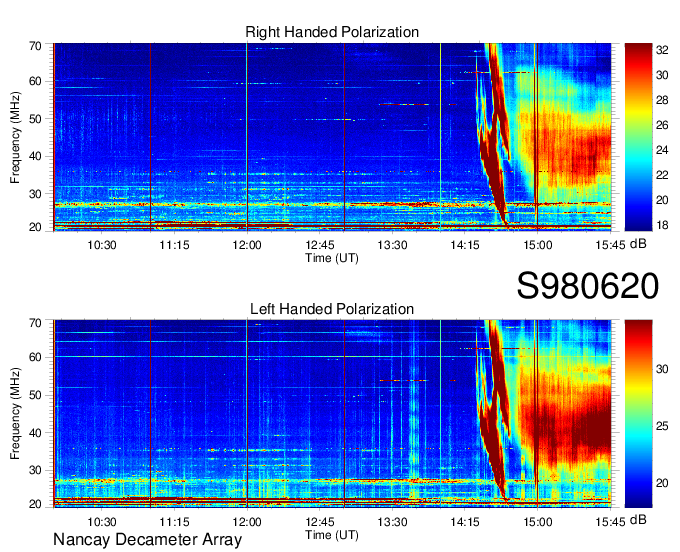Image resolution: width=680 pixels, height=552 pixels.
Task: Click the Left Handed polarization spectrogram image
Action: [x=332, y=414]
